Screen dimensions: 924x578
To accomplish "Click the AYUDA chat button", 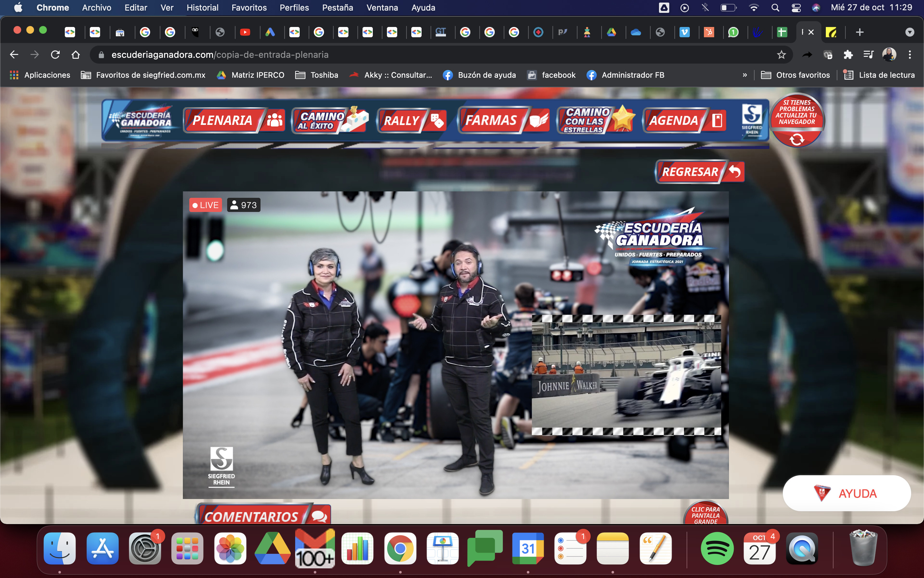I will pyautogui.click(x=846, y=493).
